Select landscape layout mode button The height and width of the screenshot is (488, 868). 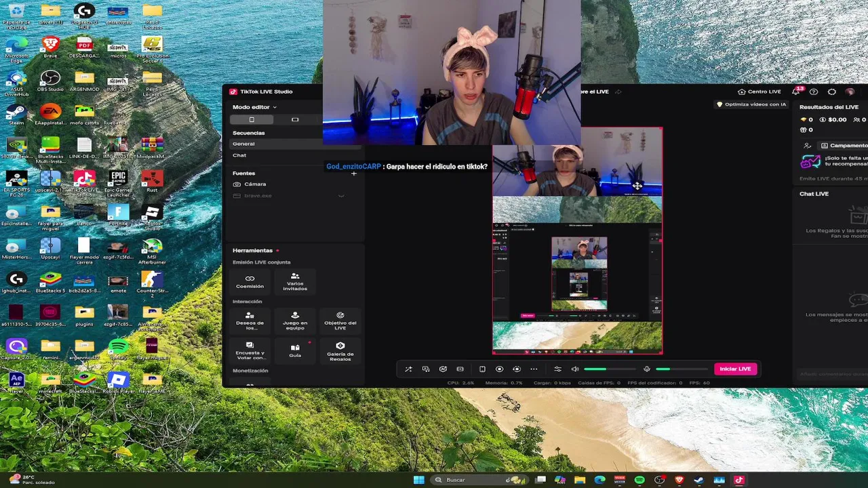(295, 119)
